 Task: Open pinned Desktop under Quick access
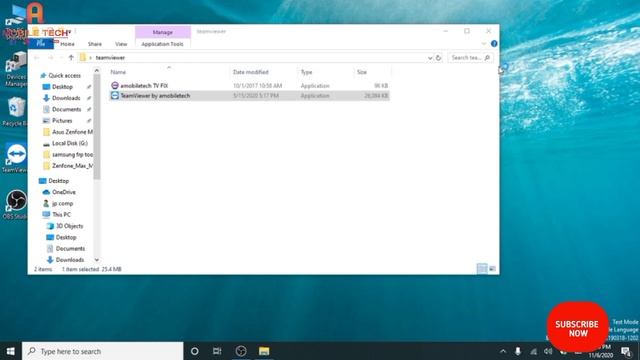pos(62,87)
